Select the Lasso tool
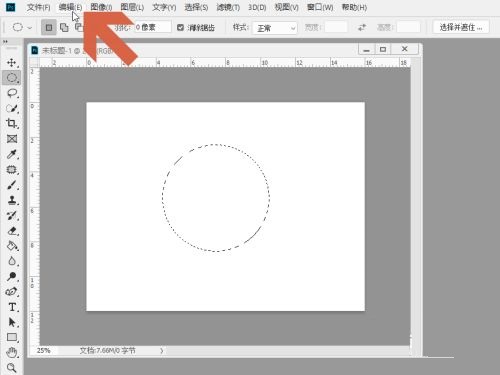This screenshot has height=375, width=500. tap(12, 93)
